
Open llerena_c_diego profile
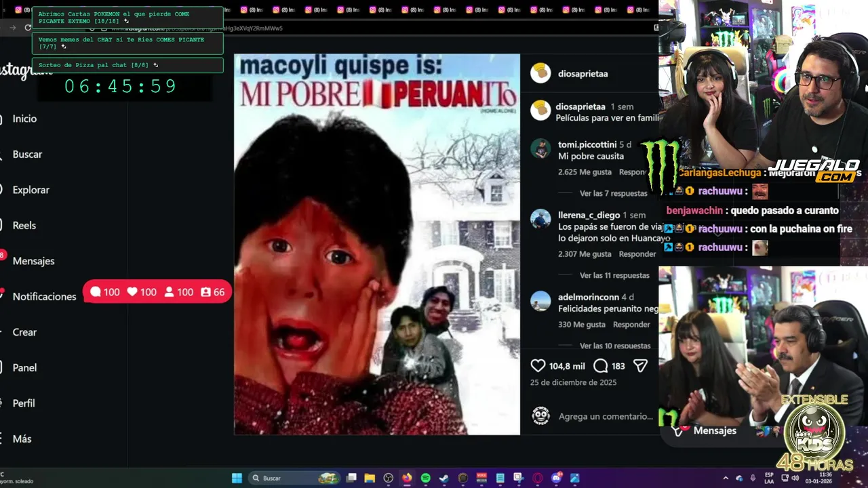[x=589, y=215]
